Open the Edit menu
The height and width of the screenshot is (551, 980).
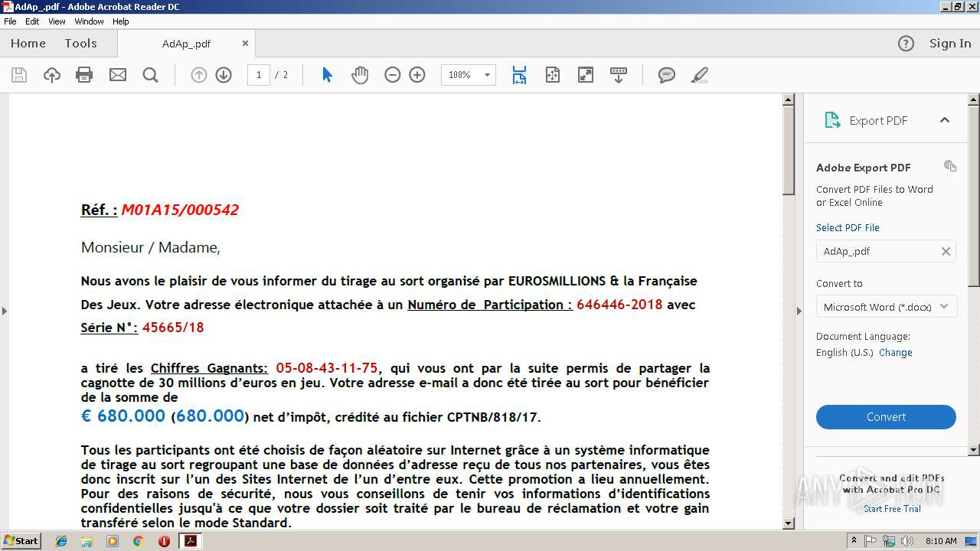point(32,21)
